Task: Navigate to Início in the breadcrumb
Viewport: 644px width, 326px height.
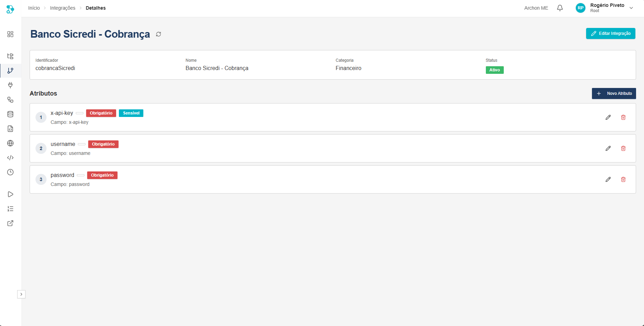Action: [34, 8]
